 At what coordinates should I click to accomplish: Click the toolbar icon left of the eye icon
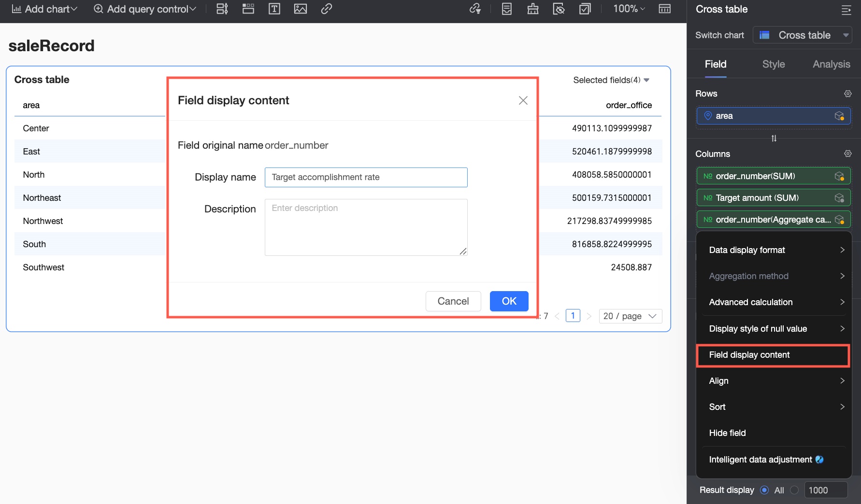point(533,9)
